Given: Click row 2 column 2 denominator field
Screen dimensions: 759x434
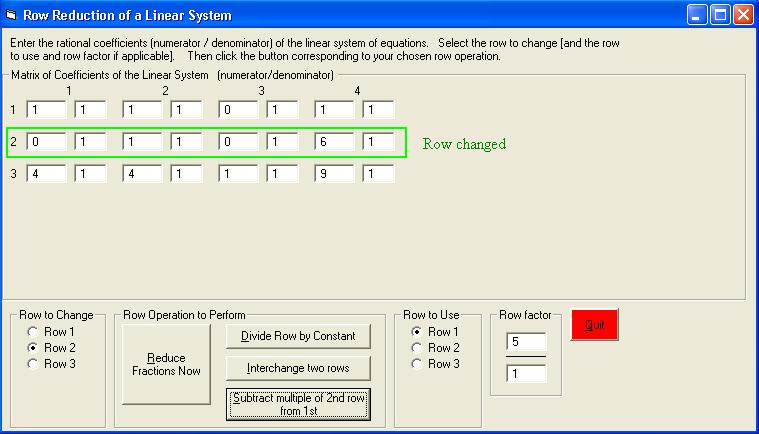Looking at the screenshot, I should pos(186,142).
